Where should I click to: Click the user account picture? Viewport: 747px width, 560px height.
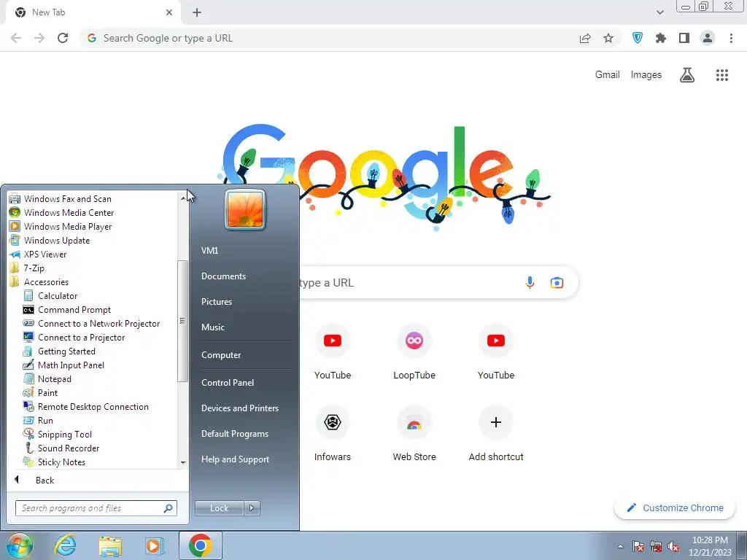point(245,209)
